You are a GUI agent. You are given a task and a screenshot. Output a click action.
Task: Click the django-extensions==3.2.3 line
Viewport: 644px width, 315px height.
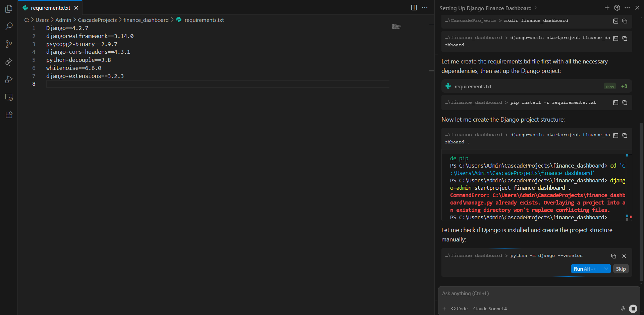tap(85, 76)
